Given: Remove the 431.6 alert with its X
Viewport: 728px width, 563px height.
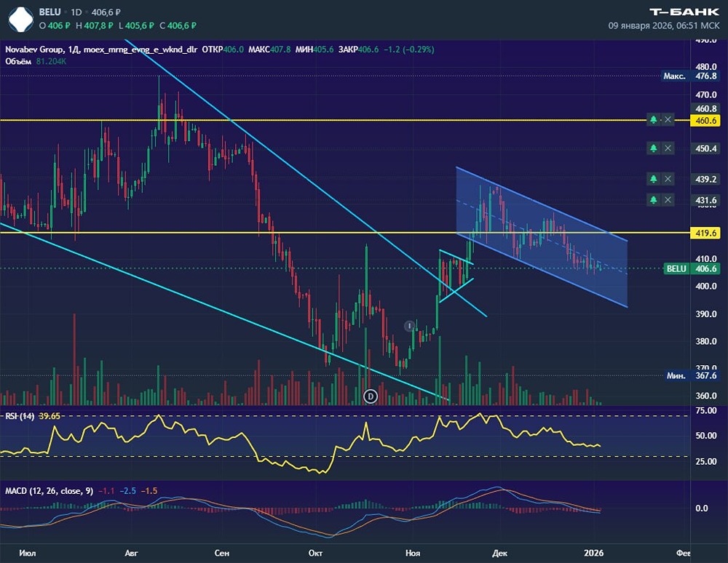Looking at the screenshot, I should (668, 200).
